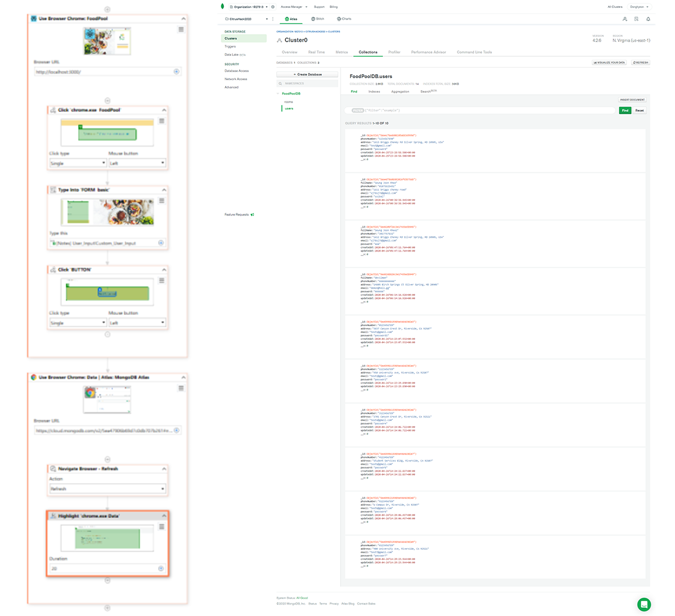This screenshot has height=616, width=675.
Task: Collapse FoodPoolDB database tree
Action: click(x=278, y=94)
